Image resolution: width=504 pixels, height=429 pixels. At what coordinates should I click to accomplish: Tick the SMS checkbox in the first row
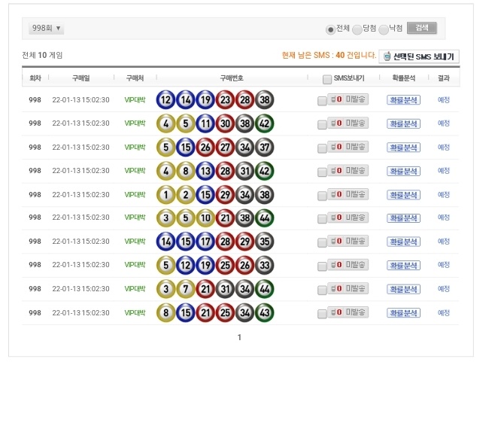click(322, 101)
